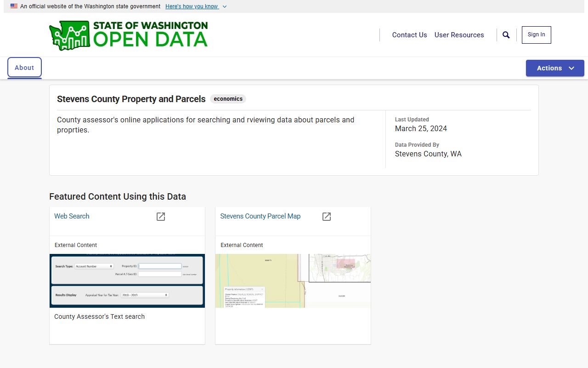The width and height of the screenshot is (588, 368).
Task: Click the search magnifier icon
Action: coord(506,35)
